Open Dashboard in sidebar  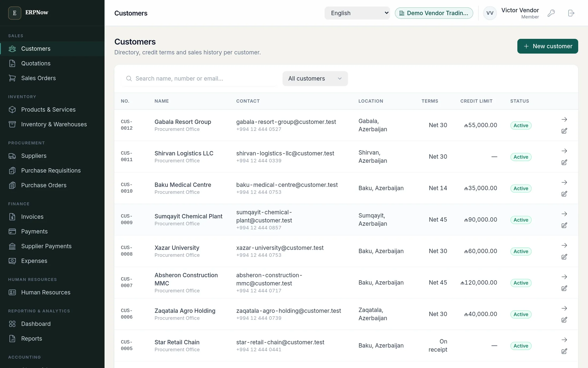(52, 324)
